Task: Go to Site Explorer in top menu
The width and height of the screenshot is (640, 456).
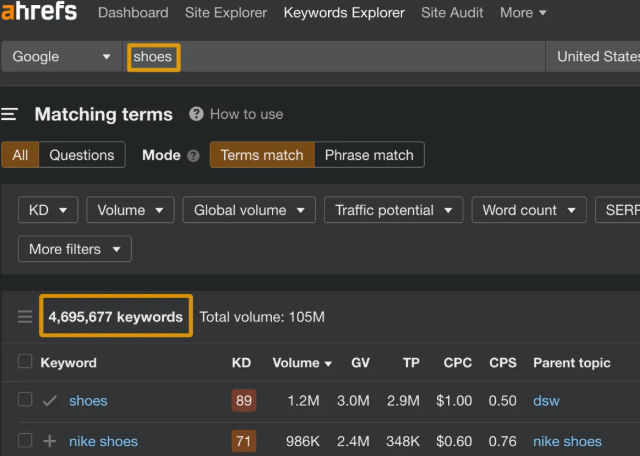Action: pos(226,13)
